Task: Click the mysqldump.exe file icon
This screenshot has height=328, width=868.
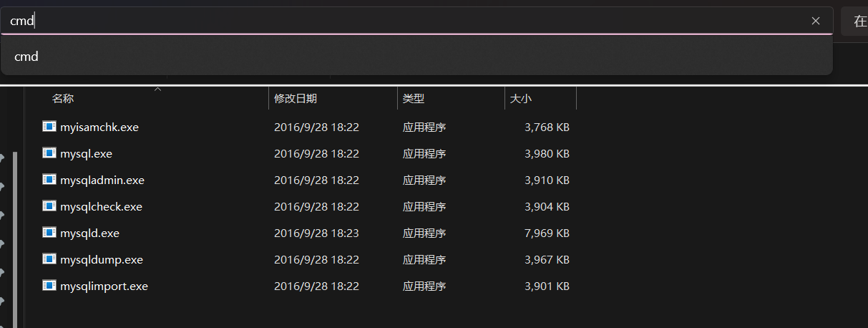Action: coord(49,259)
